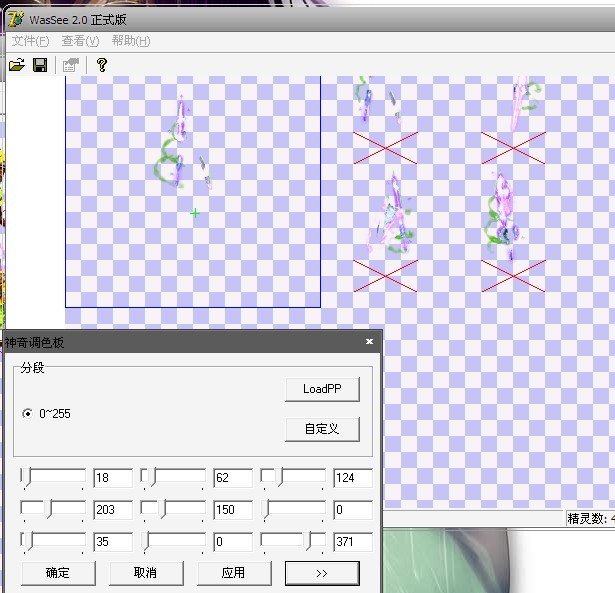Click the slider next to value 203
The image size is (615, 593).
[x=53, y=510]
